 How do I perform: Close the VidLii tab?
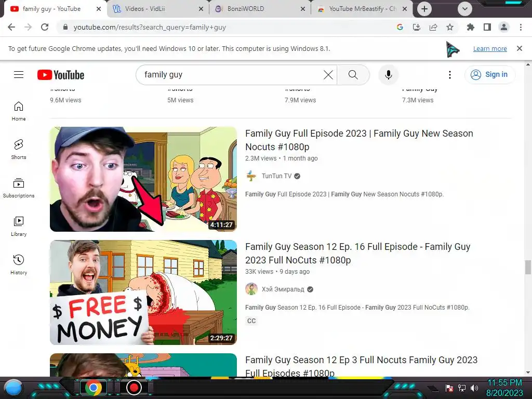point(201,9)
